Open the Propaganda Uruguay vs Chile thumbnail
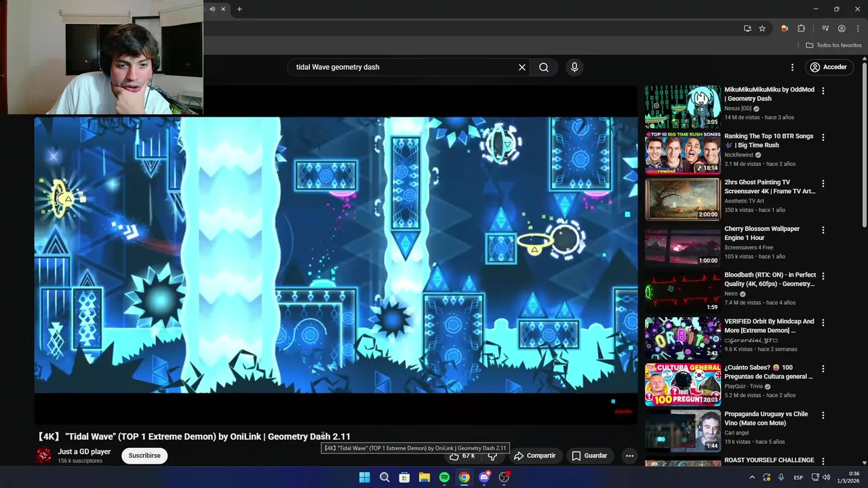Screen dimensions: 868x488 [x=682, y=430]
